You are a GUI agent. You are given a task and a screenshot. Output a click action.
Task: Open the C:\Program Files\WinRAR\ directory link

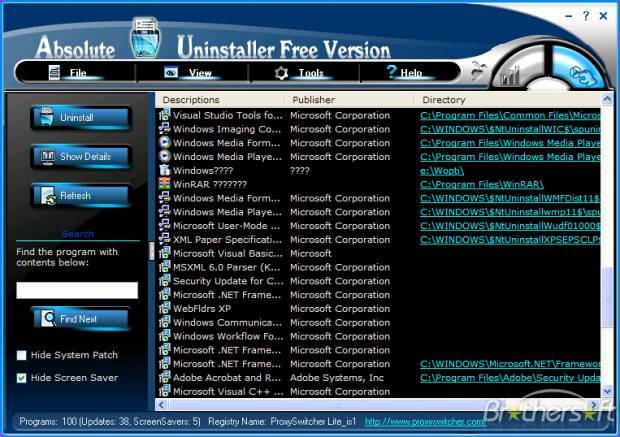coord(482,184)
